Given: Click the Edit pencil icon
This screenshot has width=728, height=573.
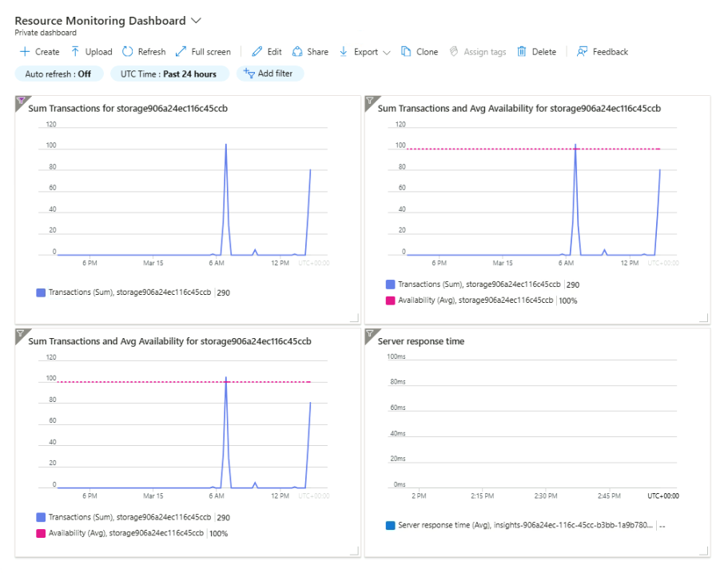Looking at the screenshot, I should point(257,52).
